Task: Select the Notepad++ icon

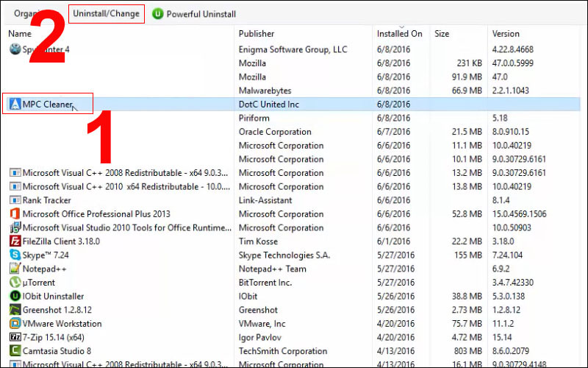Action: 15,269
